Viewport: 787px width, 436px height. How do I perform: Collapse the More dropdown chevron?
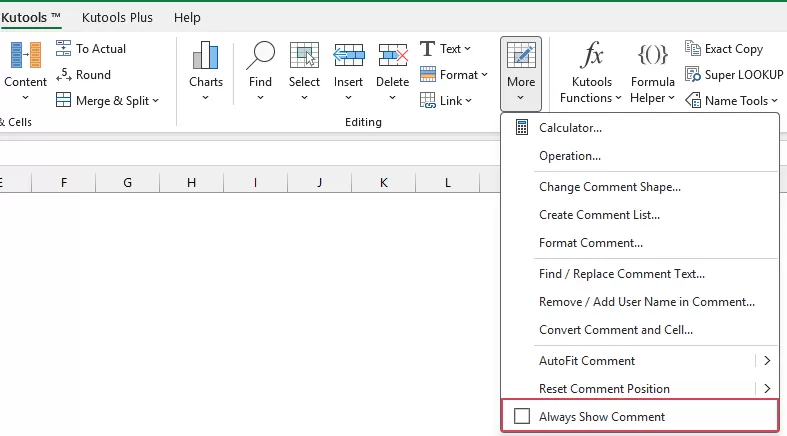pyautogui.click(x=520, y=97)
